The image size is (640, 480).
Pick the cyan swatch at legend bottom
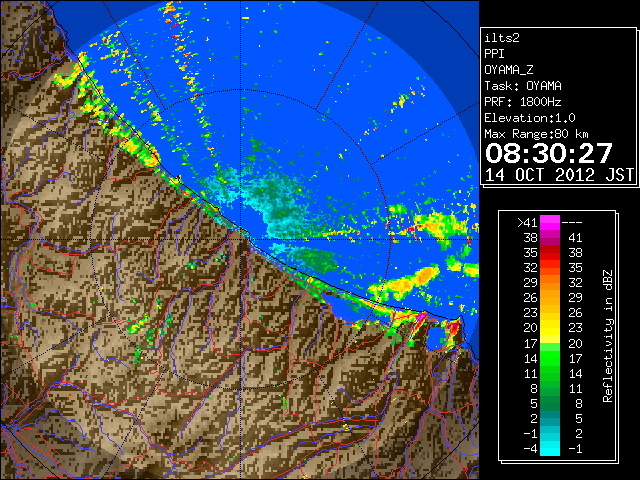point(550,449)
